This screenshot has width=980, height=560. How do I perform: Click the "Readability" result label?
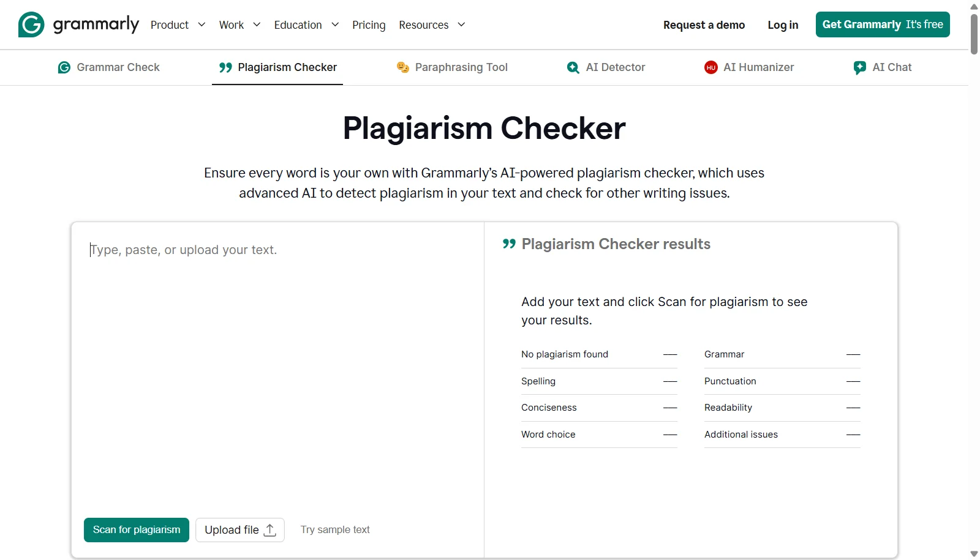click(x=728, y=408)
